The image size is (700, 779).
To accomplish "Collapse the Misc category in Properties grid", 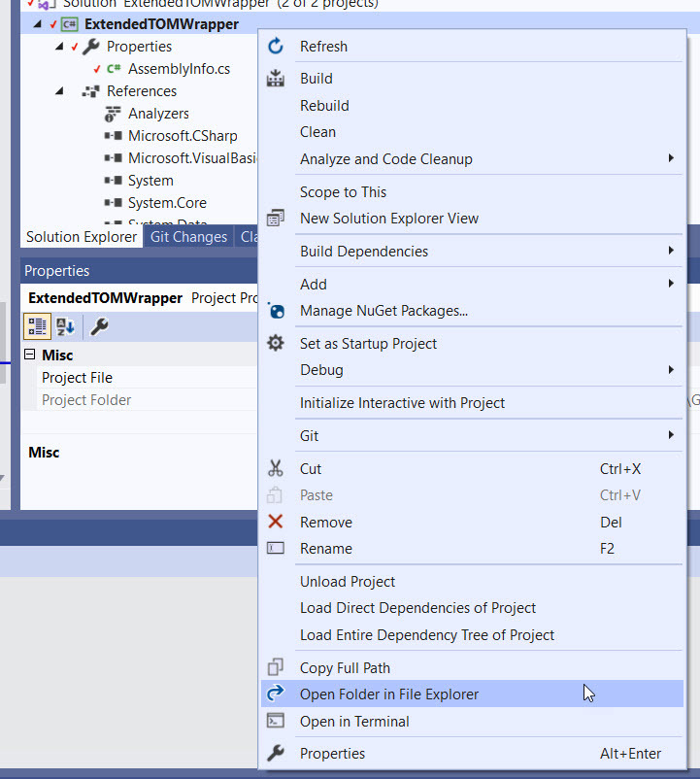I will (x=30, y=356).
